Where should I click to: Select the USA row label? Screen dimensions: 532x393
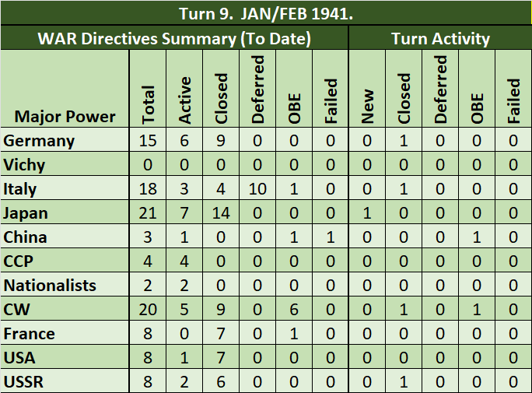click(19, 358)
